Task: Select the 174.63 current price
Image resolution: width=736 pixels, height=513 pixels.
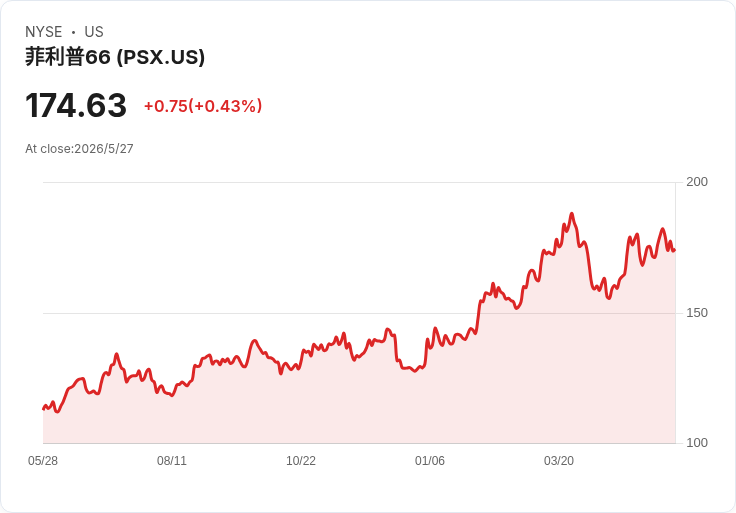Action: coord(76,106)
